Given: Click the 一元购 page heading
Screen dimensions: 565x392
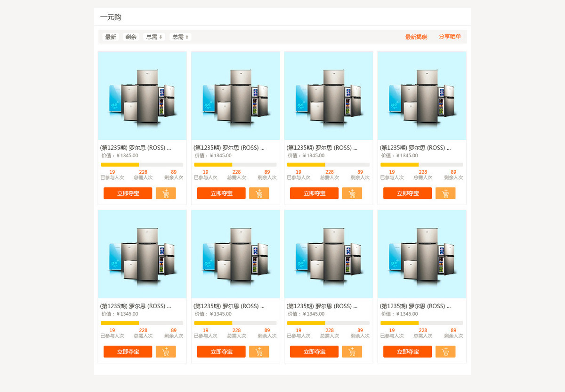Looking at the screenshot, I should [111, 17].
